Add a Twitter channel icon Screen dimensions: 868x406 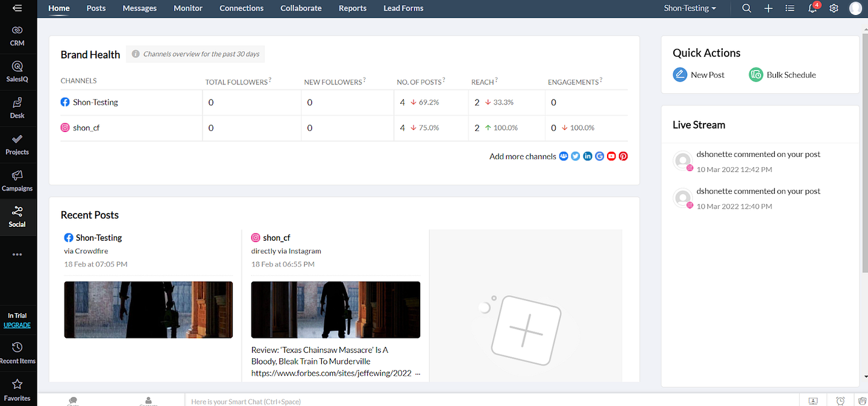coord(576,156)
